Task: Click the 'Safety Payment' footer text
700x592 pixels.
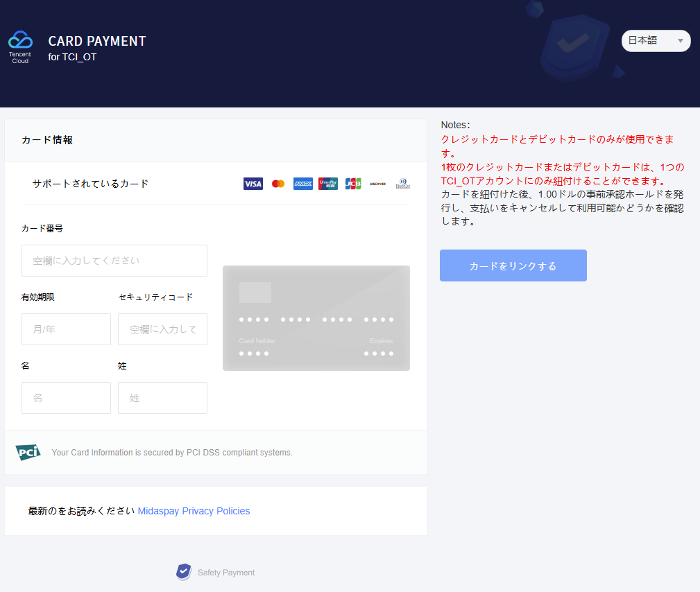Action: [x=226, y=573]
